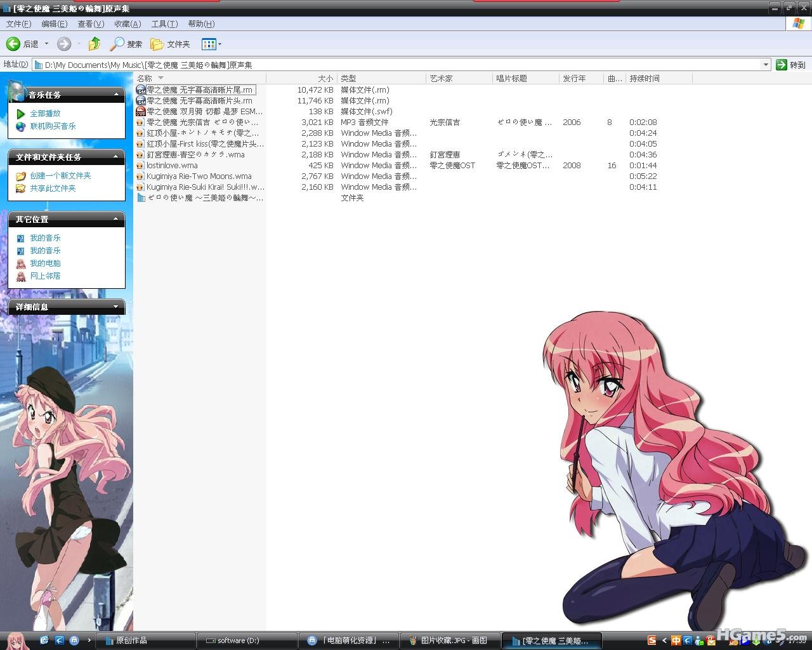Click the online music shopping globe icon
812x650 pixels.
(x=20, y=126)
